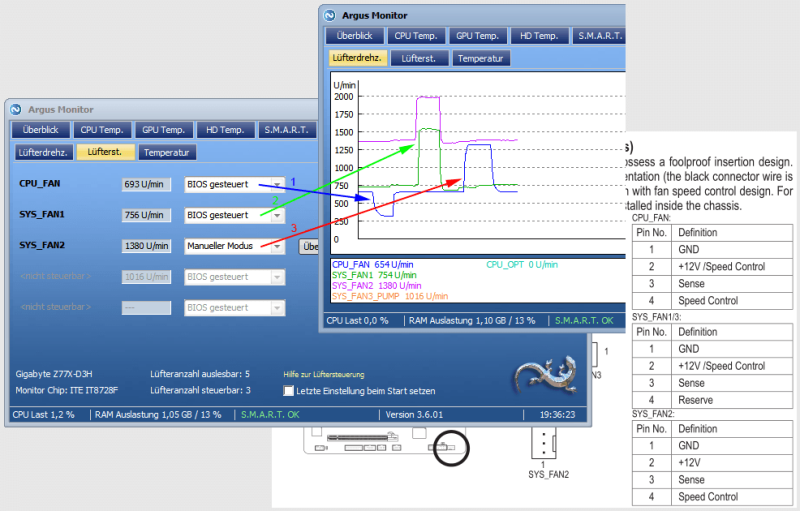Click 'SYS_FAN3_PUMP 1016 U/min' legend entry
Image resolution: width=800 pixels, height=511 pixels.
390,296
